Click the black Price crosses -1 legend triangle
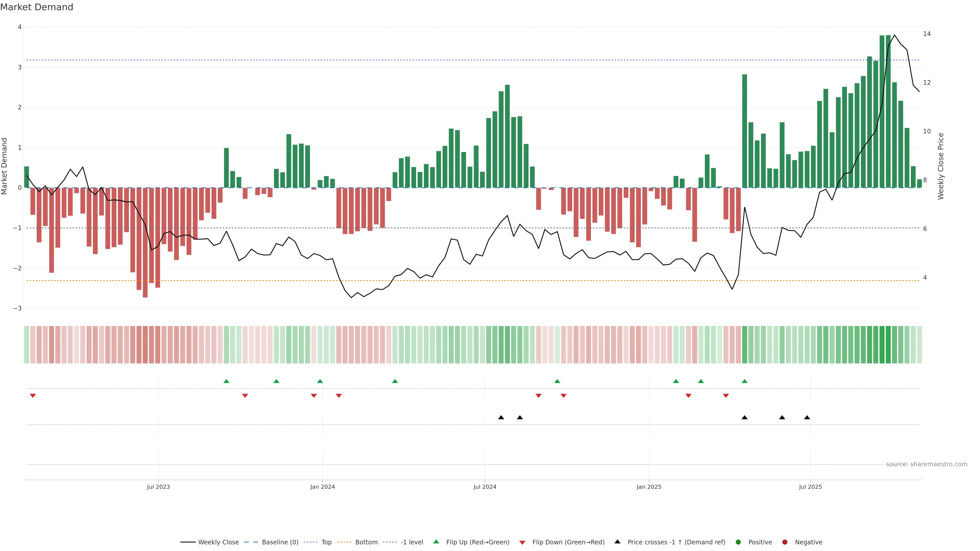The width and height of the screenshot is (980, 551). click(617, 542)
